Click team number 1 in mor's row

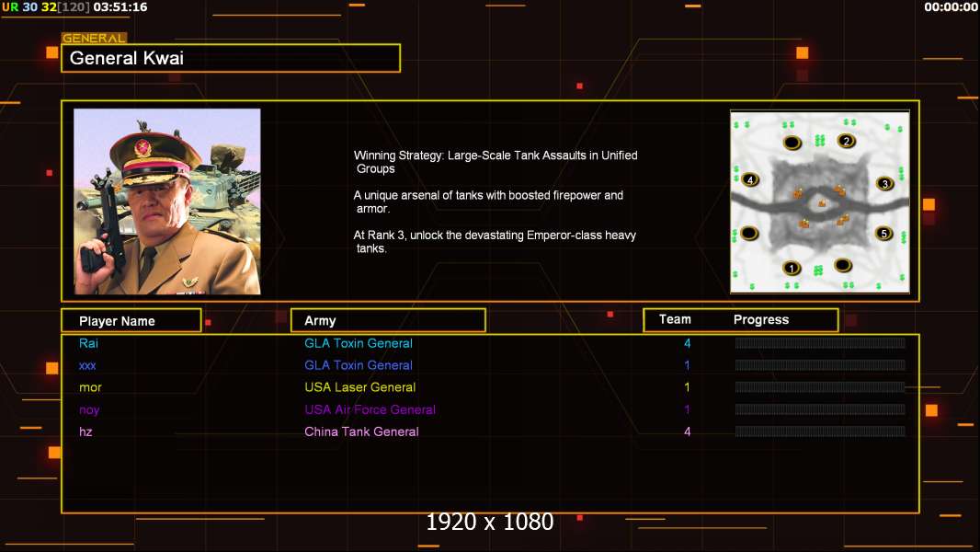(687, 387)
